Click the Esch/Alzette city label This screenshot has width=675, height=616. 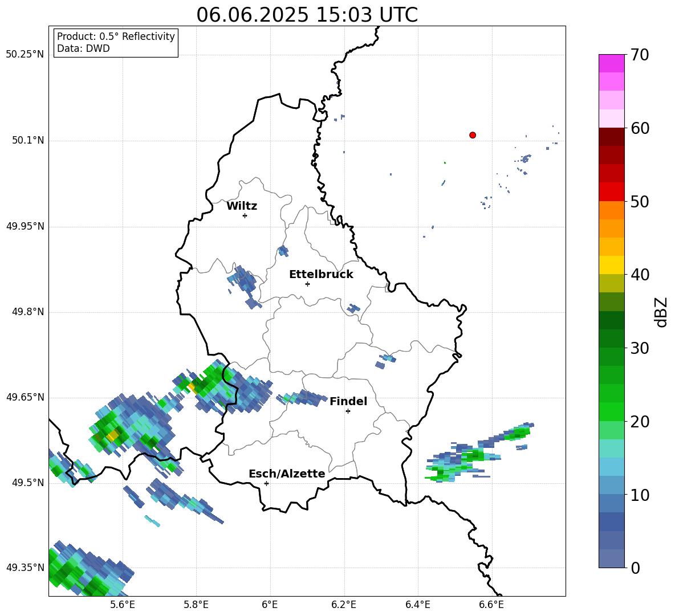click(287, 474)
